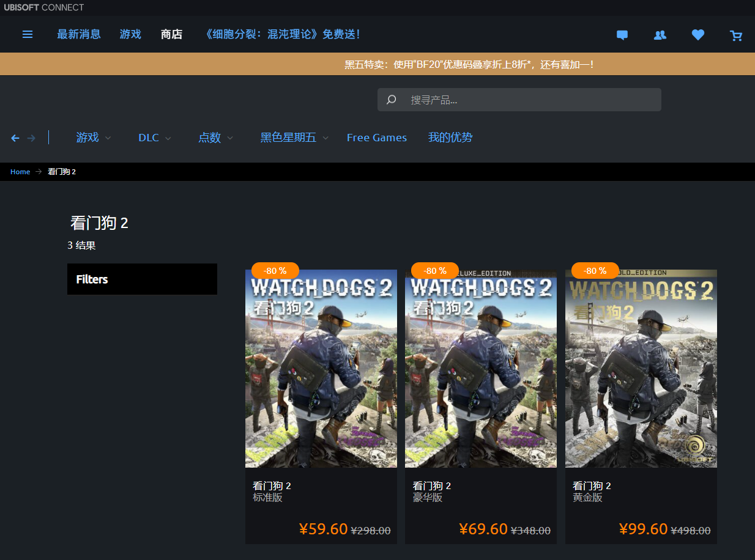Expand the 点数 dropdown
The height and width of the screenshot is (560, 755).
216,138
